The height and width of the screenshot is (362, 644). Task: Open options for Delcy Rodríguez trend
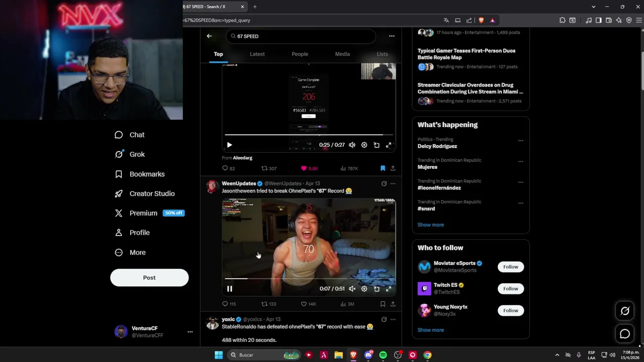pos(521,141)
